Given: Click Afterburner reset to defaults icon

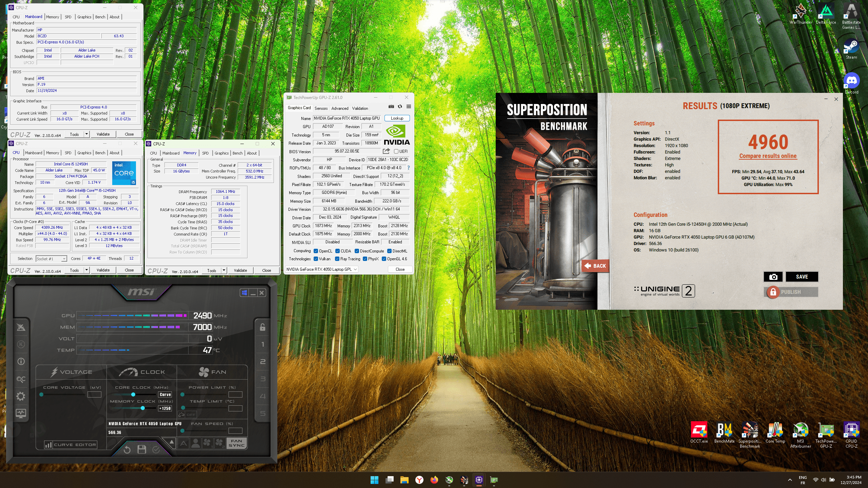Looking at the screenshot, I should click(x=127, y=450).
